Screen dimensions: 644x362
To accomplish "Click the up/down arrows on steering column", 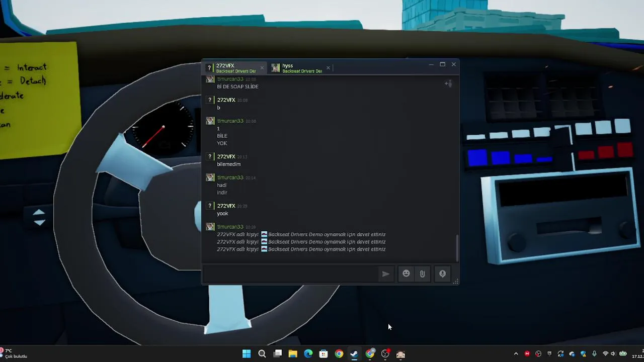I will [x=39, y=217].
